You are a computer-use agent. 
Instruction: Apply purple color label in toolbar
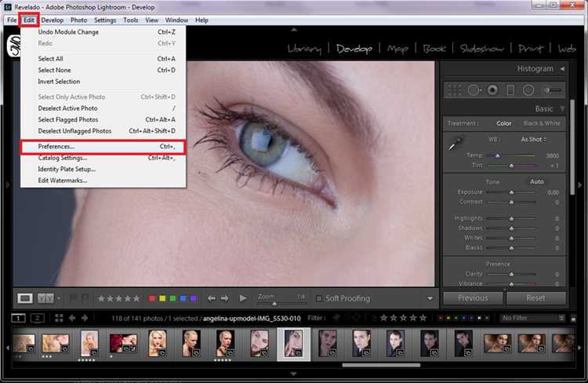tap(194, 298)
